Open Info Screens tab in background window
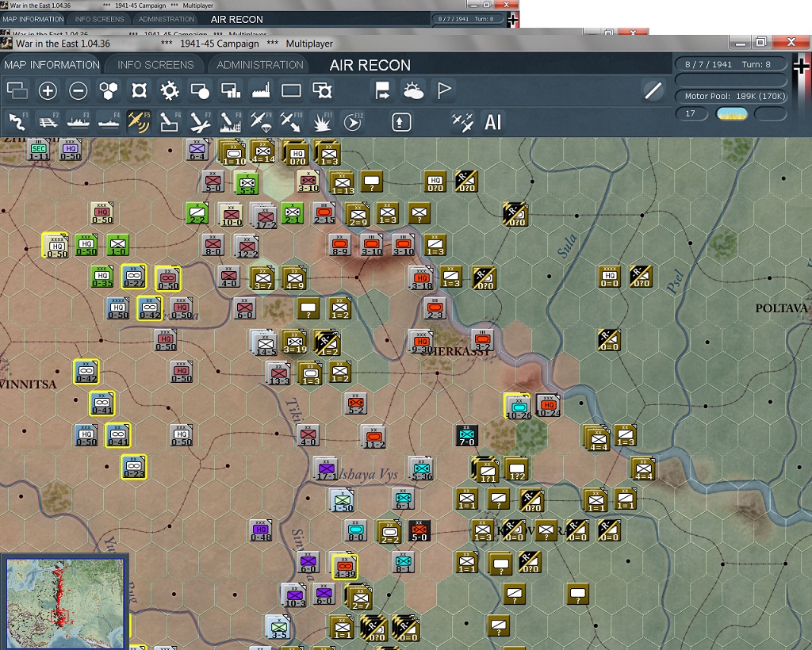This screenshot has width=812, height=650. pos(99,19)
